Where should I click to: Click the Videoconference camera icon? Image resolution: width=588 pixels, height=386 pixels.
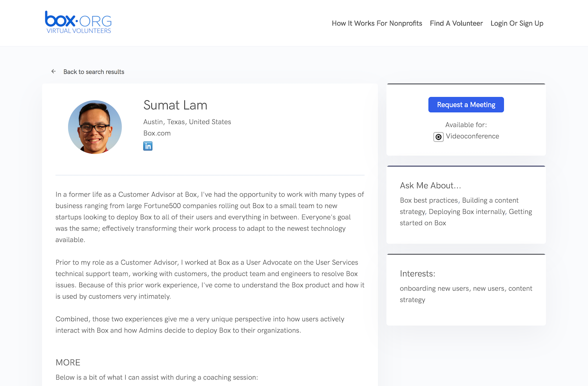[438, 137]
